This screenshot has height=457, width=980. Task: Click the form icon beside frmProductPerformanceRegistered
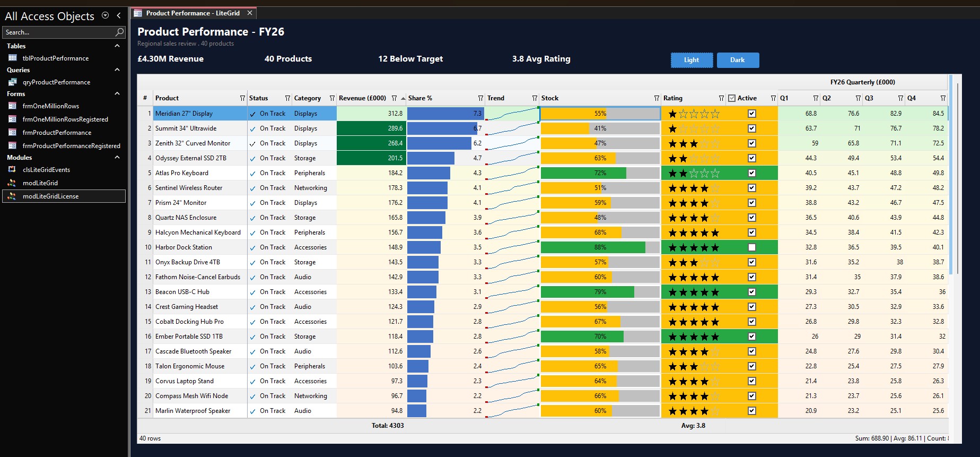click(x=12, y=145)
